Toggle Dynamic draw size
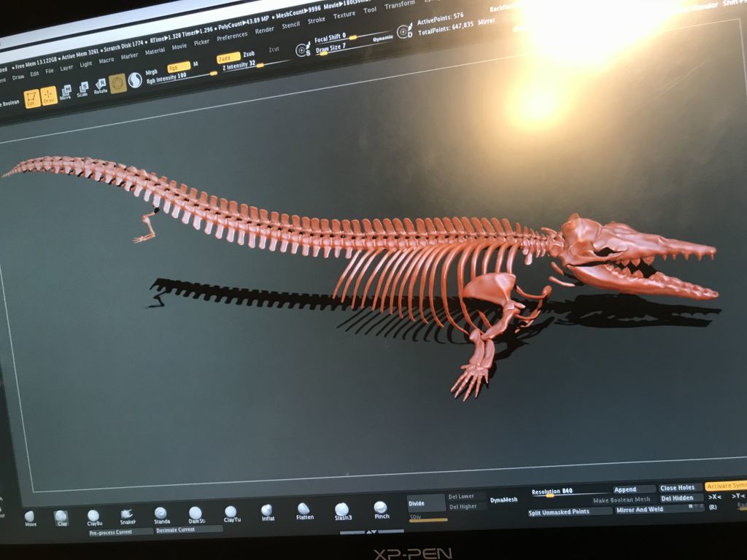Screen dimensions: 747x560 point(382,38)
